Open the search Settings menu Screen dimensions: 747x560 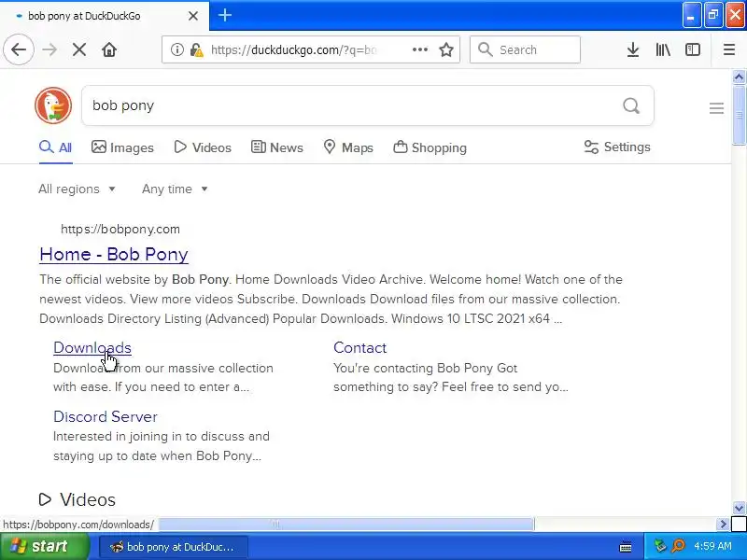pyautogui.click(x=617, y=147)
